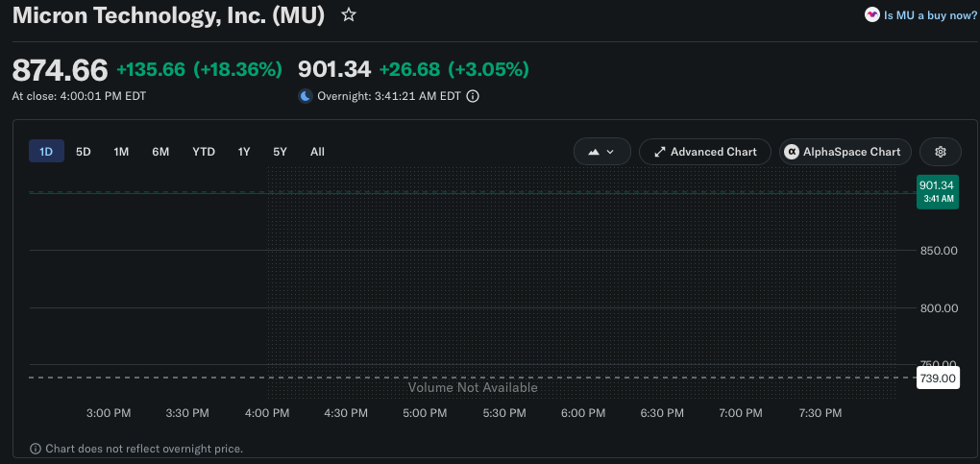Image resolution: width=980 pixels, height=464 pixels.
Task: Click the (+3.05%) overnight percent
Action: [489, 69]
